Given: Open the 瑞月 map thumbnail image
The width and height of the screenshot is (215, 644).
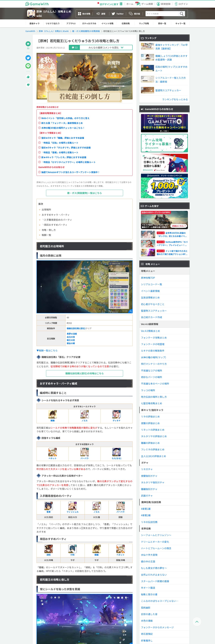Looking at the screenshot, I should coord(85,287).
